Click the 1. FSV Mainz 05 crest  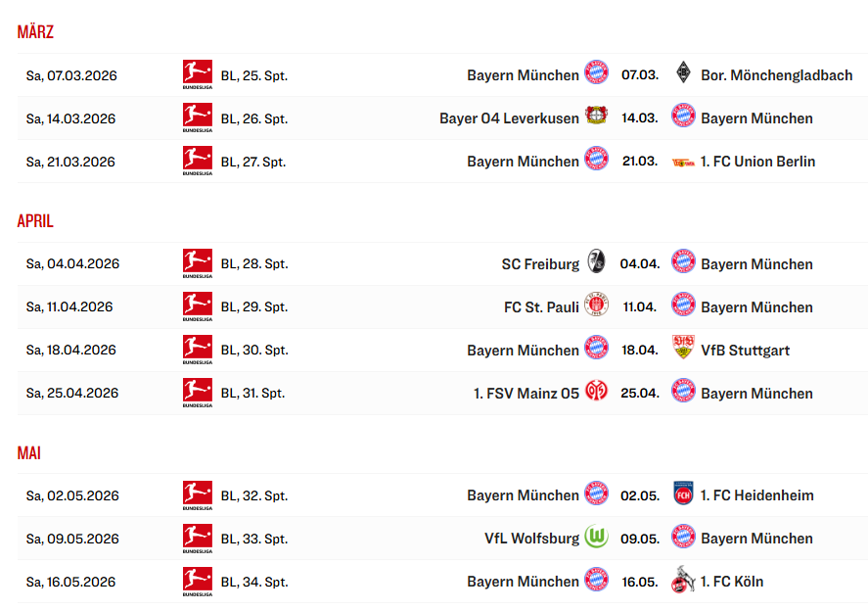[x=596, y=393]
